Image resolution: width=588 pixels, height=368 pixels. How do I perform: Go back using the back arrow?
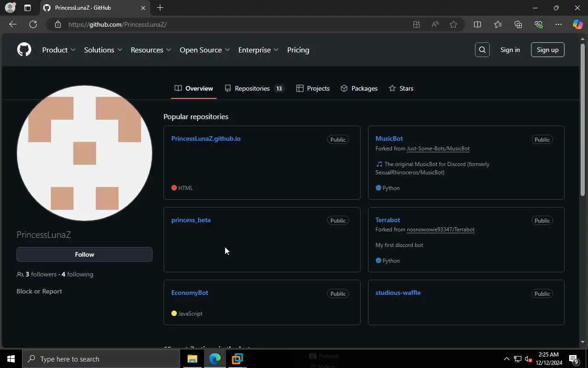point(13,24)
